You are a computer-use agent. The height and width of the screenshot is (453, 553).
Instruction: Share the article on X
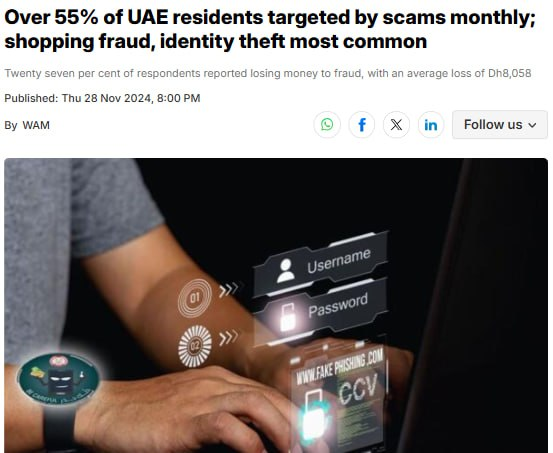396,125
